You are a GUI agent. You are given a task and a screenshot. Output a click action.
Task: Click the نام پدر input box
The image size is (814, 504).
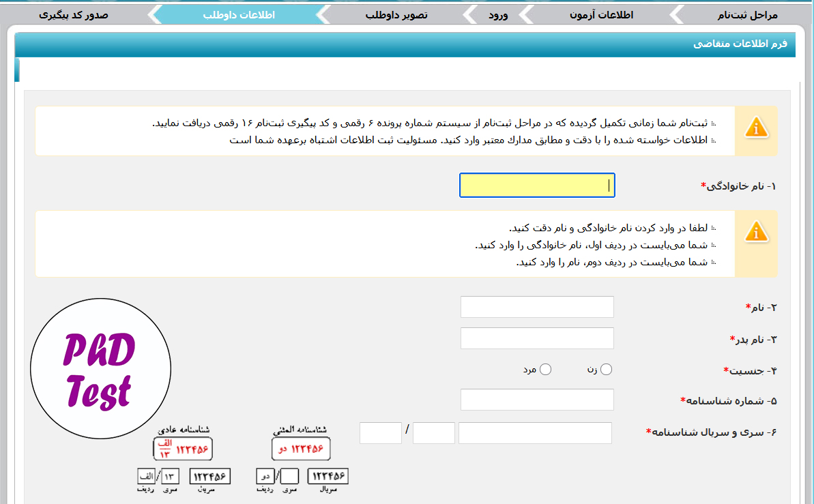[x=537, y=338]
